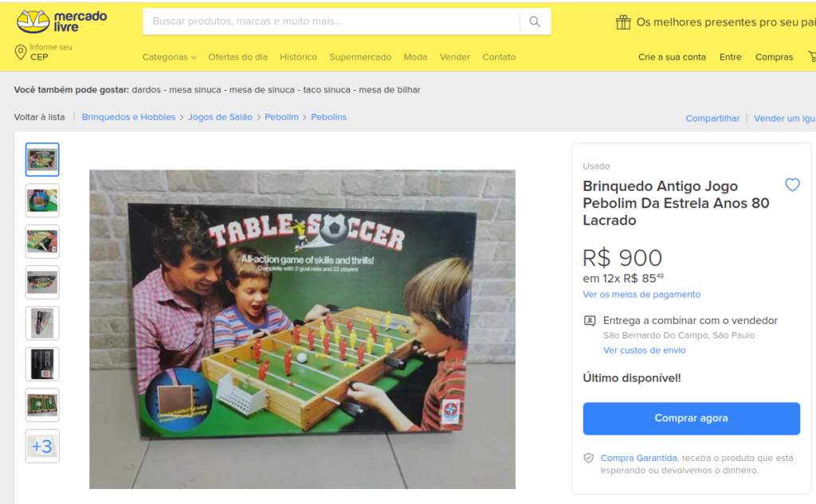This screenshot has height=504, width=816.
Task: Click the Compra Garantida shield icon
Action: point(589,458)
